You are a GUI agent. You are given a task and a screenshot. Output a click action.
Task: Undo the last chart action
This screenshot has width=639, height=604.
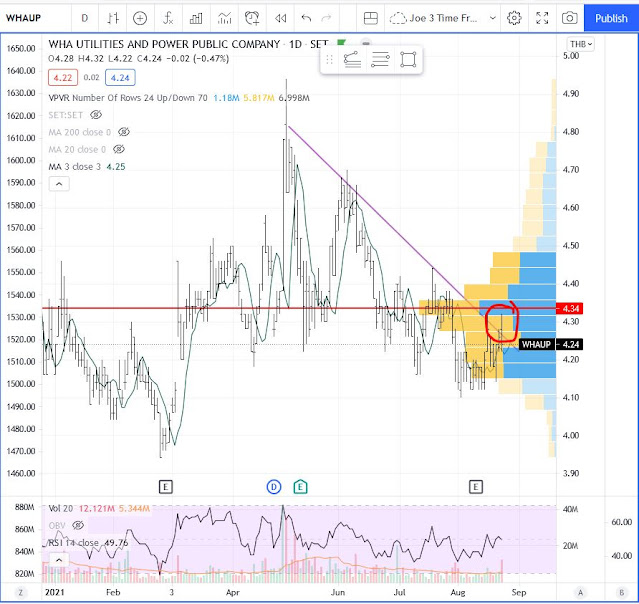tap(306, 18)
